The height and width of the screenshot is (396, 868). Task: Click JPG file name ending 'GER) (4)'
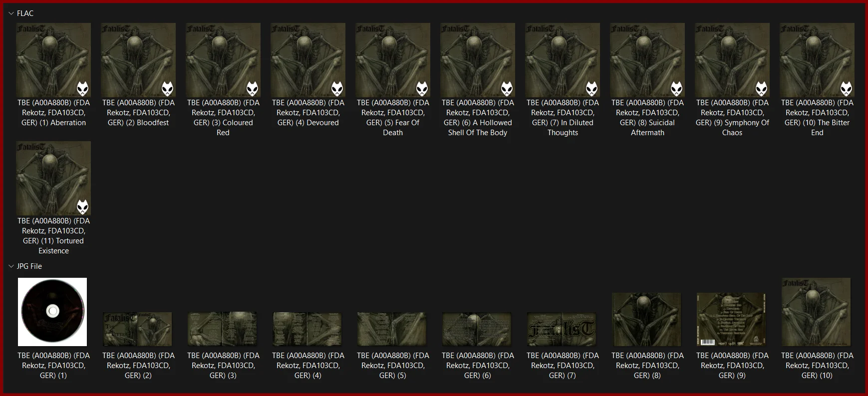pos(308,366)
